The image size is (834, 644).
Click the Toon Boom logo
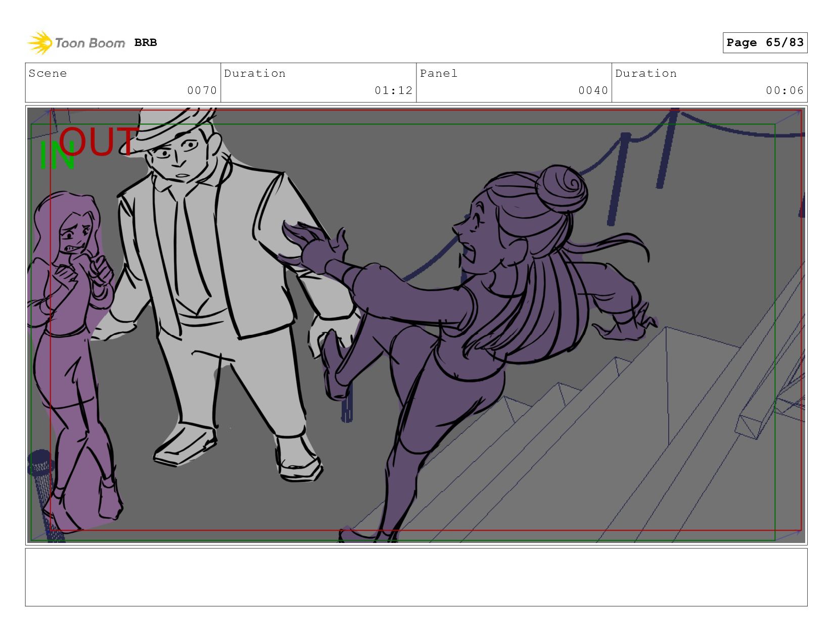[x=76, y=43]
